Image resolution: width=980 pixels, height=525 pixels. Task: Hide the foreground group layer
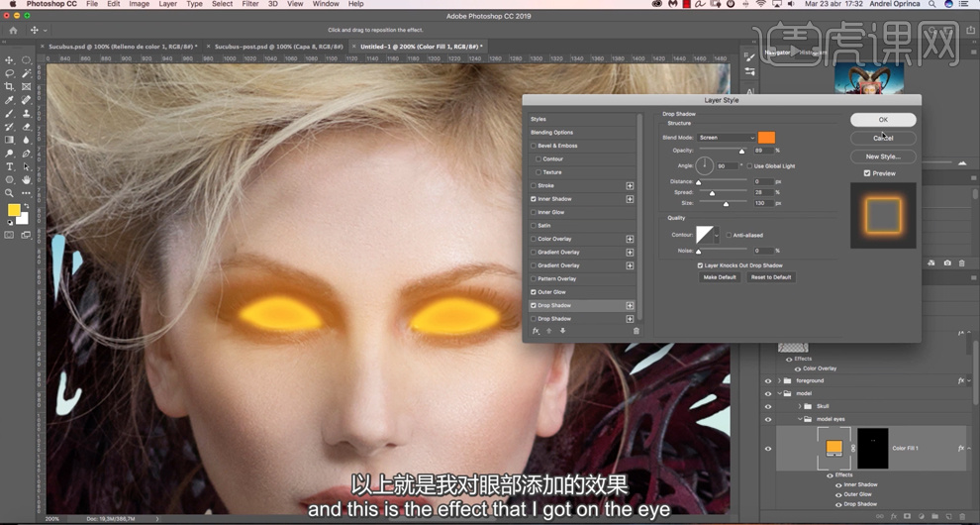pyautogui.click(x=767, y=380)
